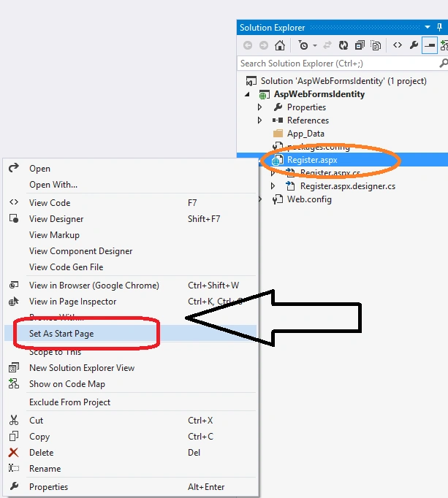Select Register.aspx.designer.cs file
The height and width of the screenshot is (498, 448).
click(348, 186)
